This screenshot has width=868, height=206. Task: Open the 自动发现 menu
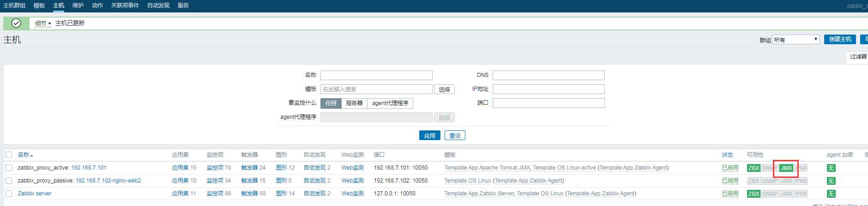tap(158, 6)
